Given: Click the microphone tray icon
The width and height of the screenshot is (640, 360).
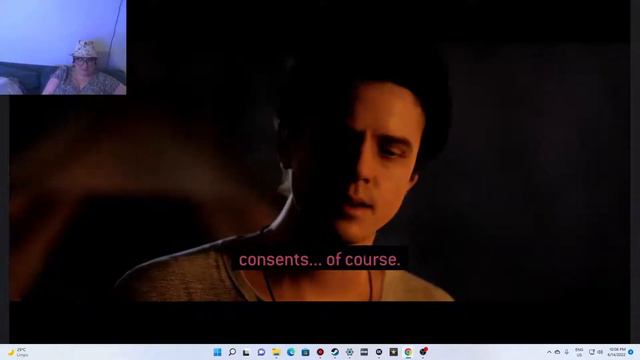Looking at the screenshot, I should (567, 352).
